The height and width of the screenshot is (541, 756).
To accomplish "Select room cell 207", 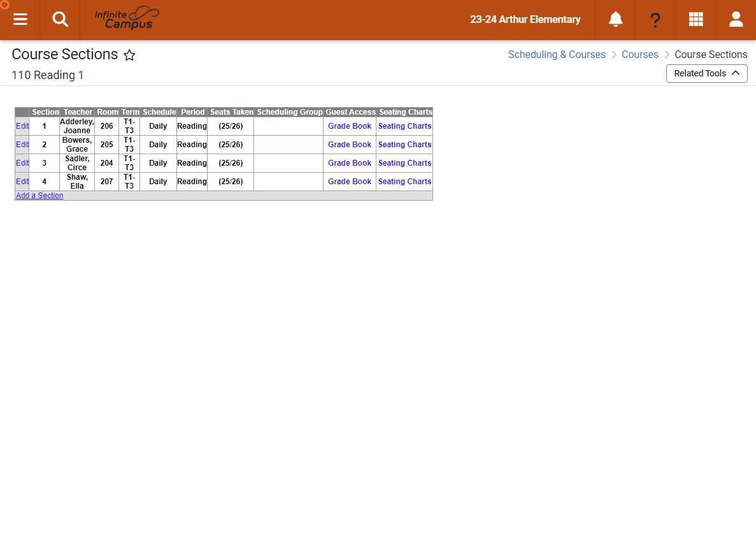I will [x=106, y=182].
